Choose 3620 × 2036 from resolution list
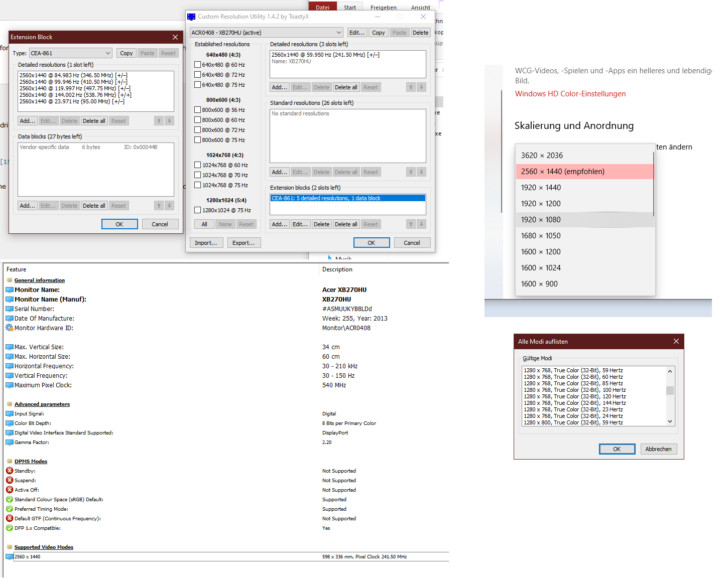 point(585,156)
